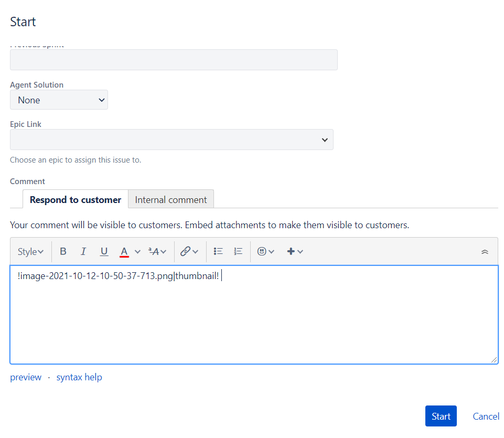Apply bold formatting in the comment editor
Screen dimensions: 504x438
pos(63,251)
